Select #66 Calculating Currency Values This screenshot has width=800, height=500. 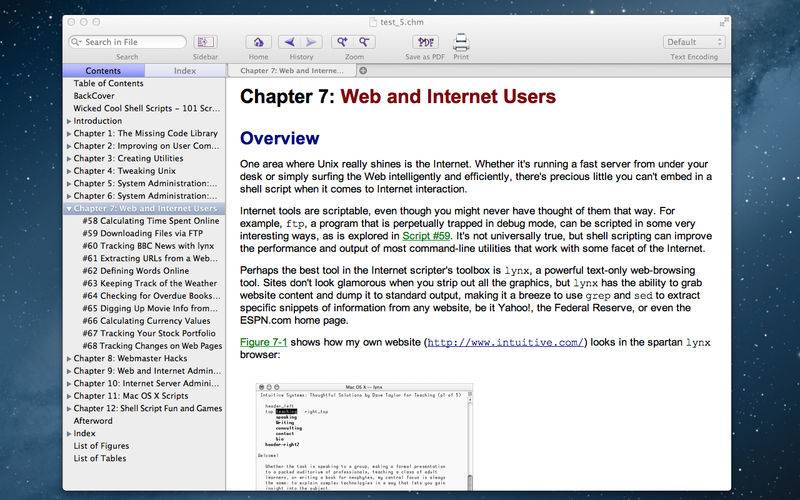pyautogui.click(x=146, y=321)
